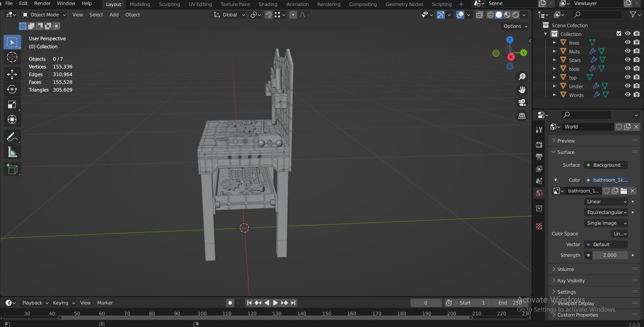Click the zoom viewport magnifier icon

click(522, 77)
